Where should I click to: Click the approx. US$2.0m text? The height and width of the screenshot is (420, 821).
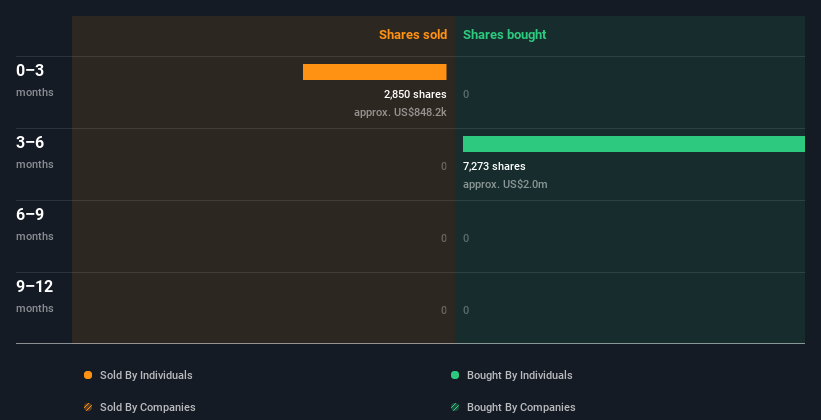505,184
